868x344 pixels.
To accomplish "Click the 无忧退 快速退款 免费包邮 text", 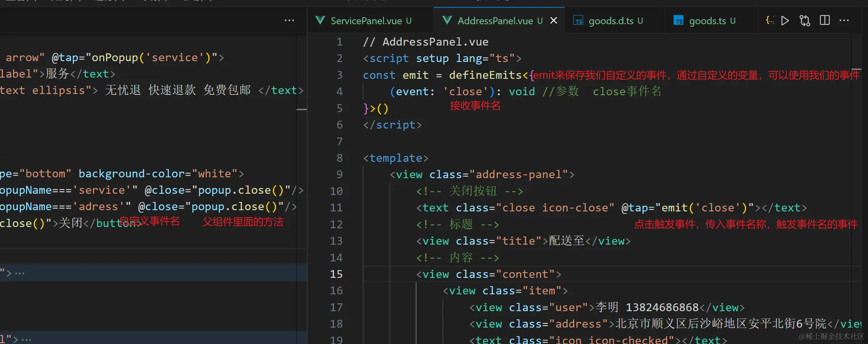I will coord(178,90).
